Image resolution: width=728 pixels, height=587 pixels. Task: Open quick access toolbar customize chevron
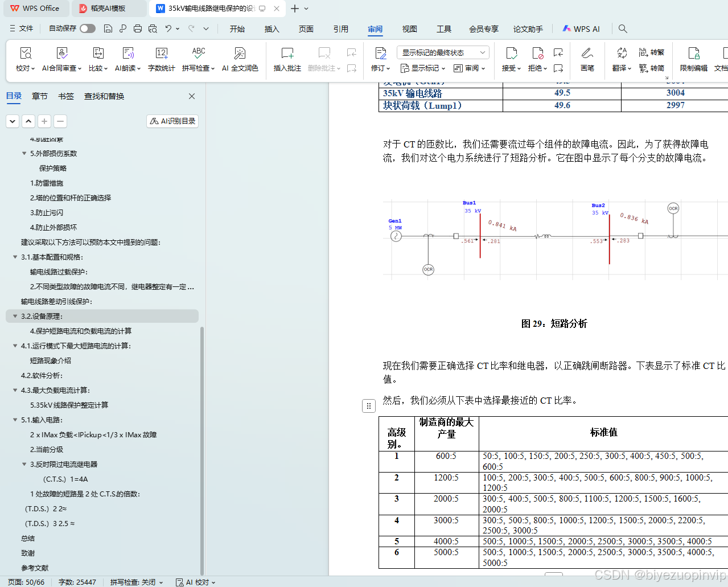tap(206, 28)
